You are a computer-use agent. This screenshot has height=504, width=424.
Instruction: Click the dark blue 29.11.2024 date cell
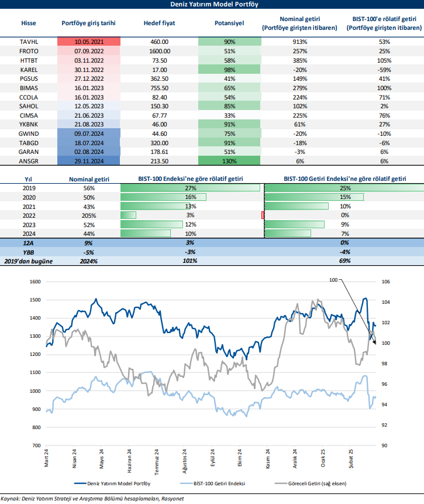(89, 160)
